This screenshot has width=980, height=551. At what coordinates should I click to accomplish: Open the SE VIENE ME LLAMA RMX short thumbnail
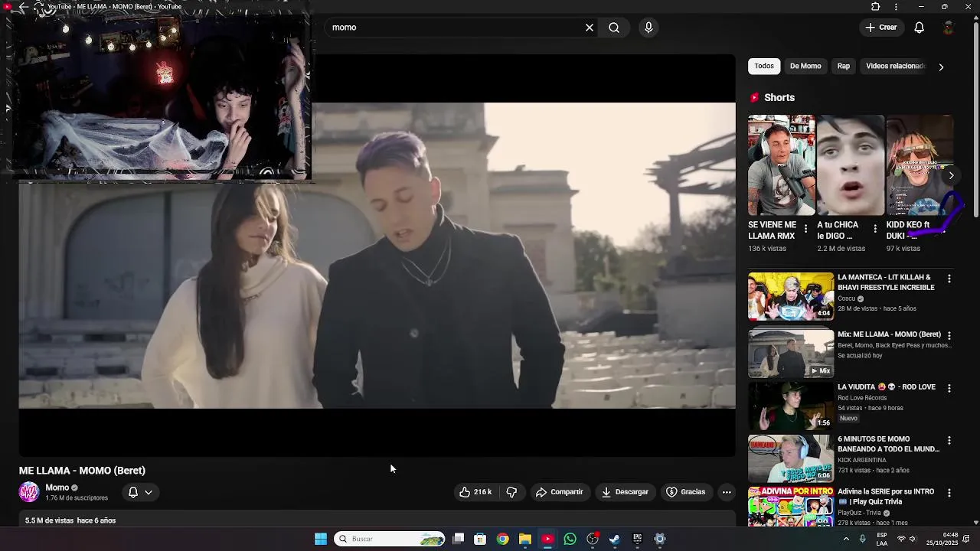(782, 165)
